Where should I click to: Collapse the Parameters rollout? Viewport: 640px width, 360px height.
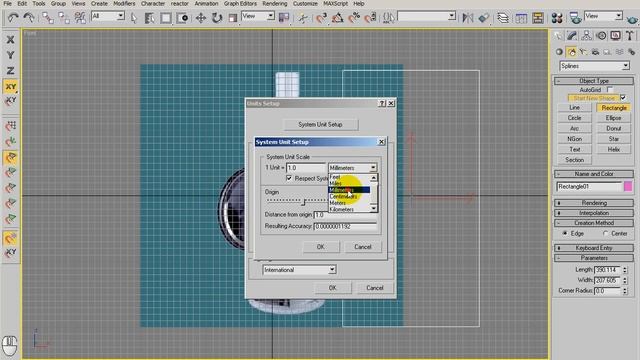[593, 258]
